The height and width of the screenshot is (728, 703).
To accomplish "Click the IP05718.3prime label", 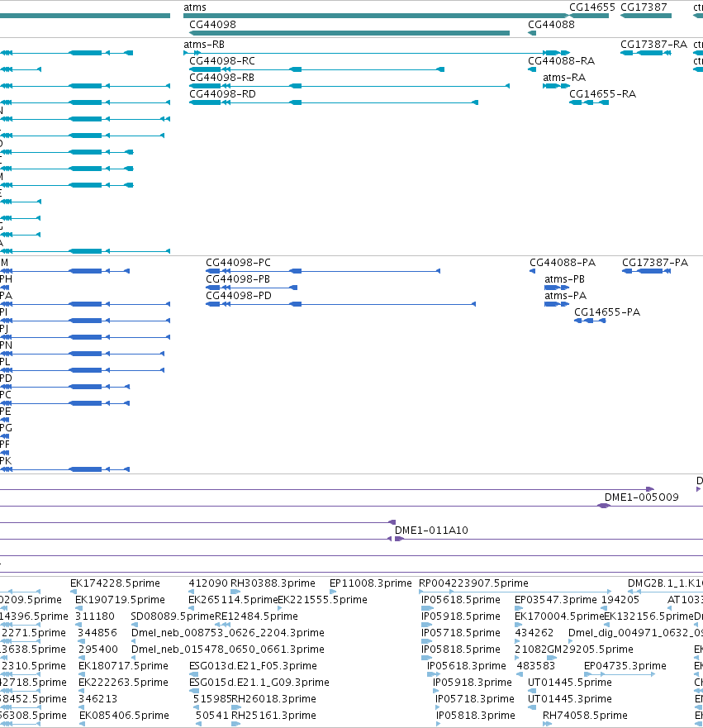I will [475, 699].
